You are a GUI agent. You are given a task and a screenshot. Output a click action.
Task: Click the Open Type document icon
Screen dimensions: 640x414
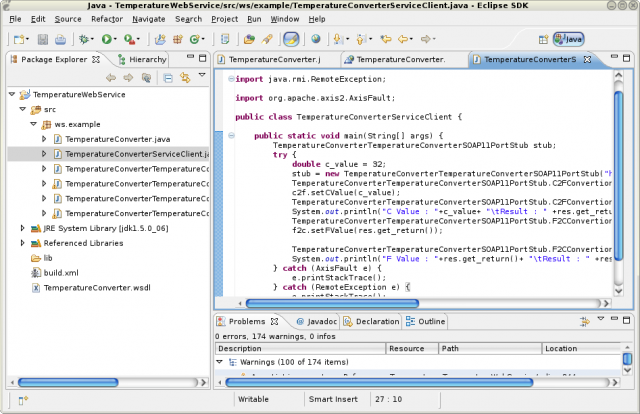point(225,39)
